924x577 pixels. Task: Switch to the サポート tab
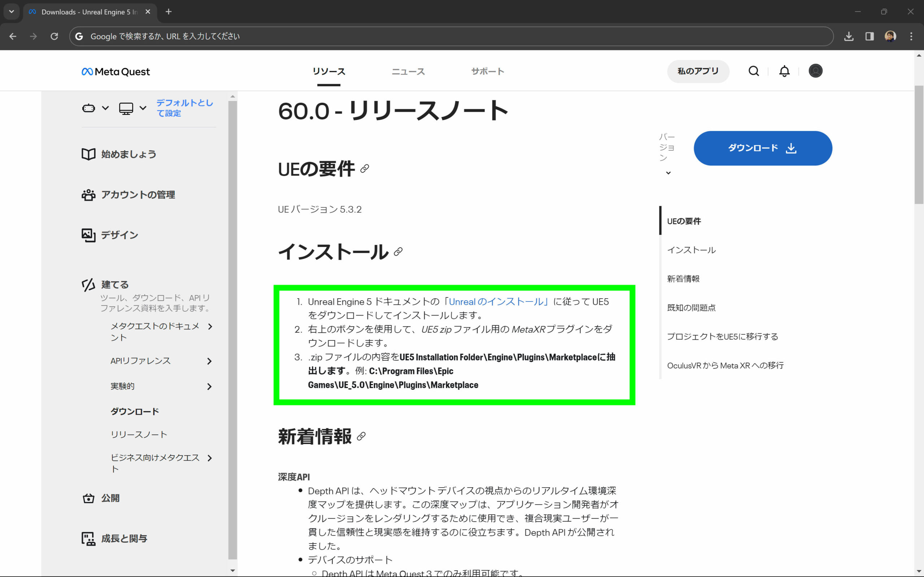point(487,71)
